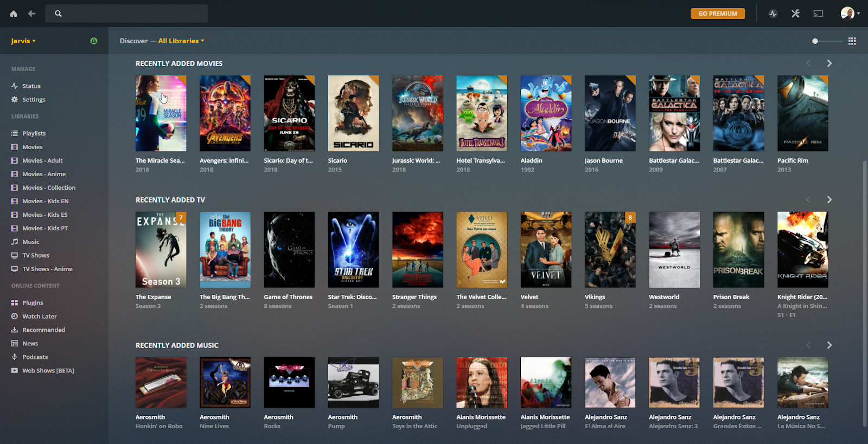Open Settings in the sidebar
Image resolution: width=868 pixels, height=444 pixels.
click(34, 99)
